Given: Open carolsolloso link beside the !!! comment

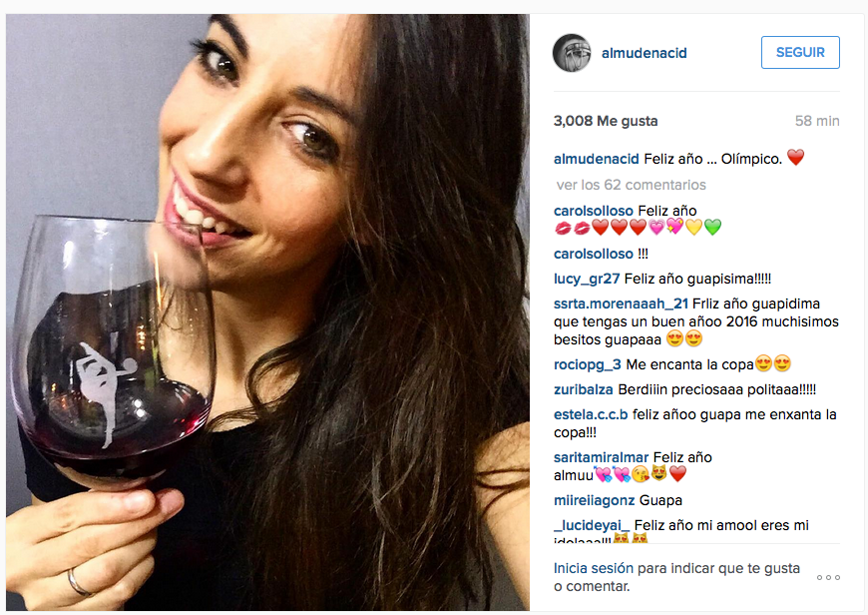Looking at the screenshot, I should [x=593, y=254].
